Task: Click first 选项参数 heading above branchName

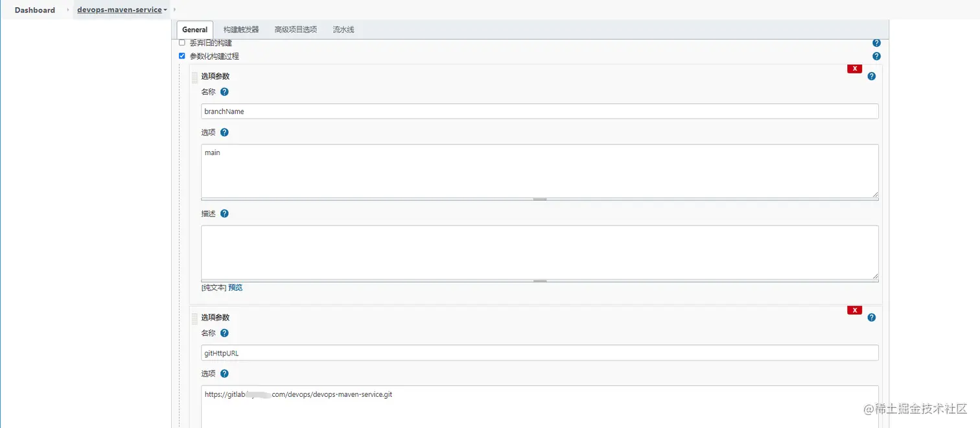Action: pos(215,77)
